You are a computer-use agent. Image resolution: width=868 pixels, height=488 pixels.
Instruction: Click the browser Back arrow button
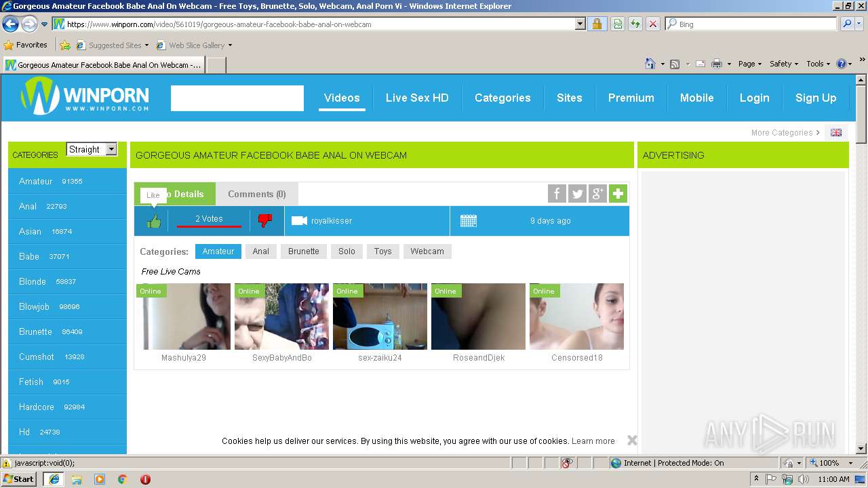(10, 24)
